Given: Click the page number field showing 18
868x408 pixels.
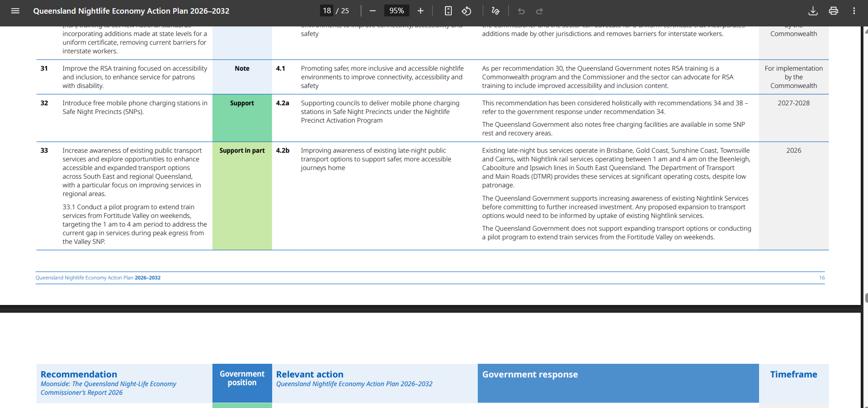Looking at the screenshot, I should (x=327, y=11).
